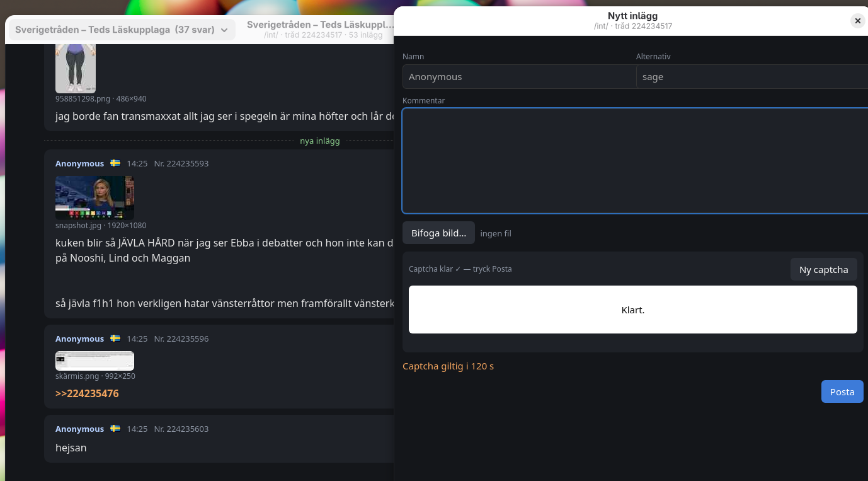Request a new captcha with Ny captcha
Screen dimensions: 868x481
[x=824, y=269]
